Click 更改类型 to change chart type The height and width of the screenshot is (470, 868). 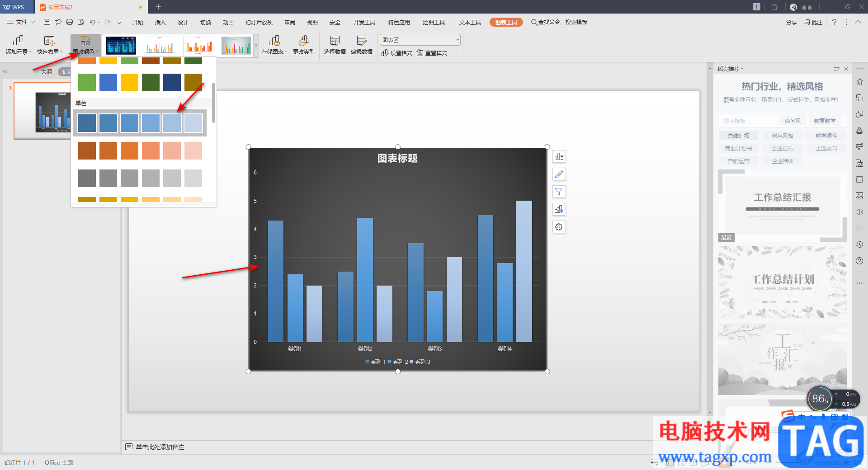pos(304,45)
